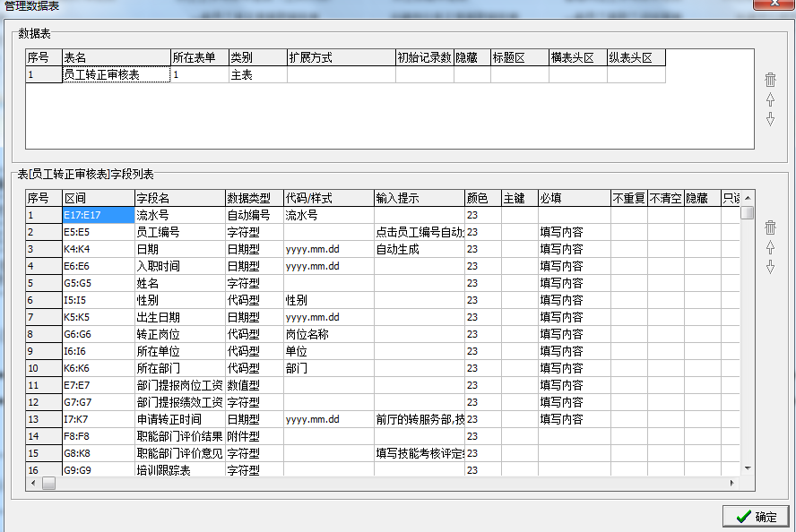Click the 字段名 column header
796x532 pixels.
coord(179,198)
